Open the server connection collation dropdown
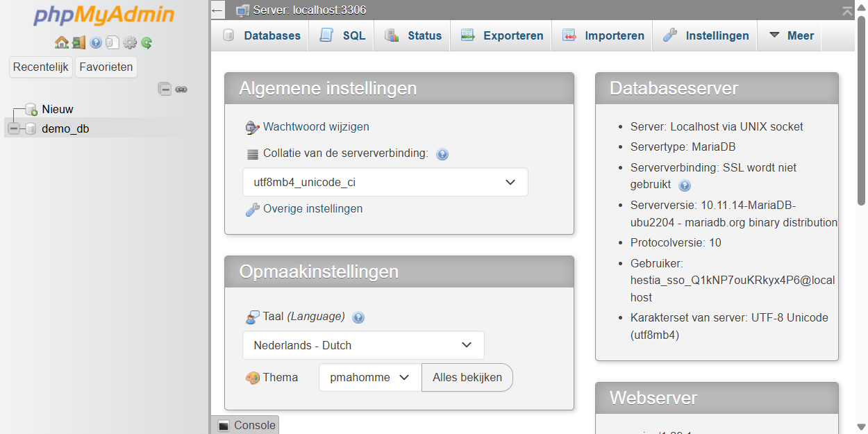Image resolution: width=868 pixels, height=434 pixels. [385, 183]
